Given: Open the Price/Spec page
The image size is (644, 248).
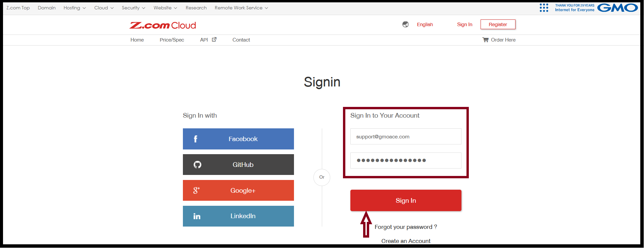Looking at the screenshot, I should point(172,40).
